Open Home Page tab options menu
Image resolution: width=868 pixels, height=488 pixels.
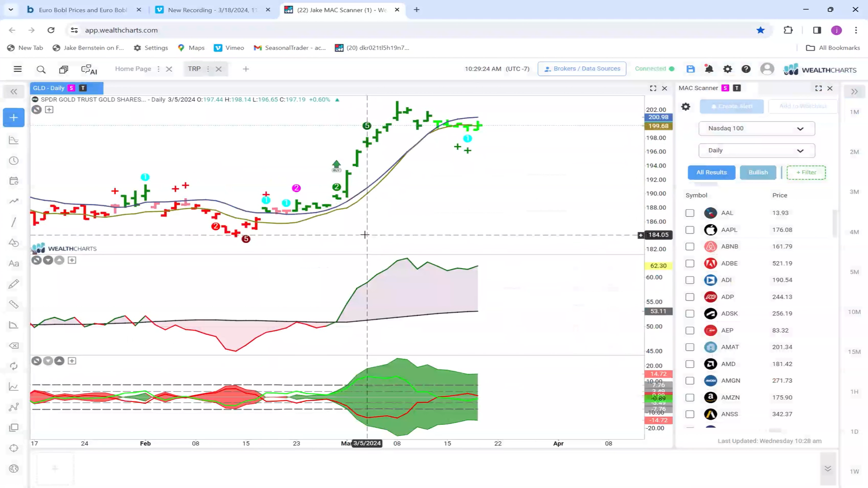pyautogui.click(x=158, y=69)
